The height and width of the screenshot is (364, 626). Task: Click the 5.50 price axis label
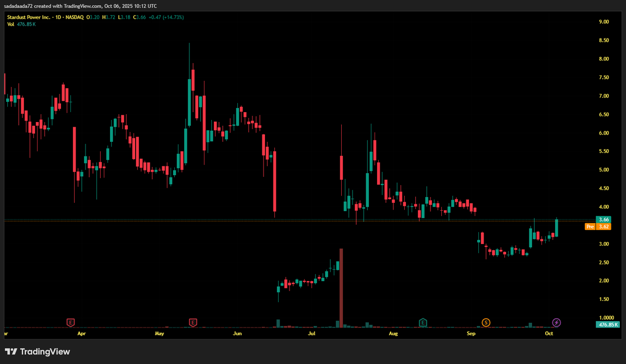tap(604, 151)
